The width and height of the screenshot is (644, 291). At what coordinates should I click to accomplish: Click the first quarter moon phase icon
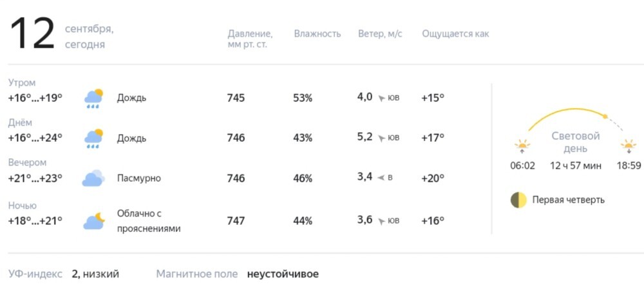click(x=518, y=200)
